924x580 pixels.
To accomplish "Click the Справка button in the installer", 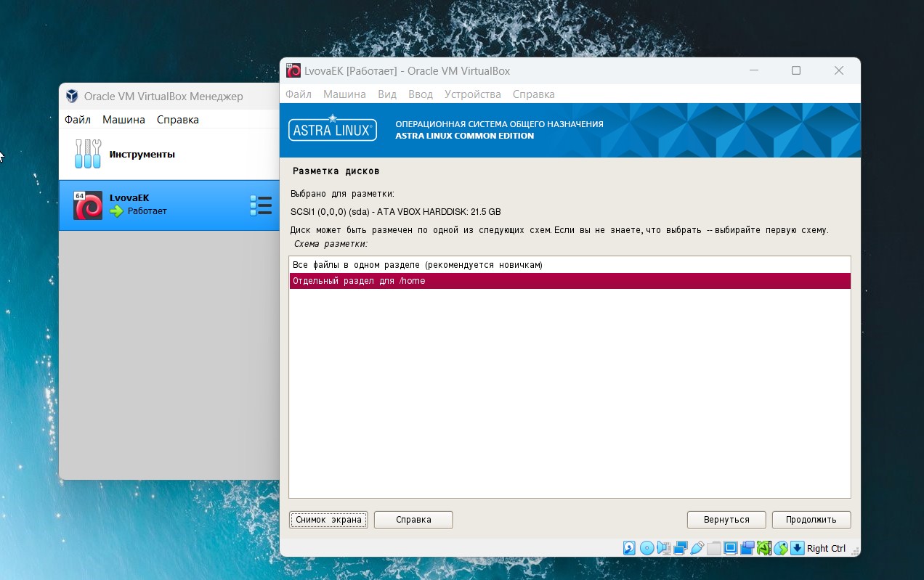I will pos(413,520).
